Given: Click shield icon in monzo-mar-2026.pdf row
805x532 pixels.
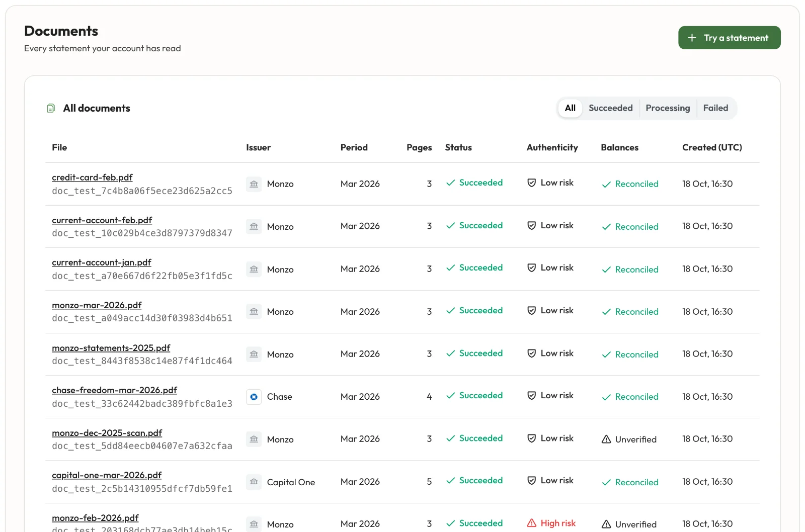Looking at the screenshot, I should tap(531, 310).
